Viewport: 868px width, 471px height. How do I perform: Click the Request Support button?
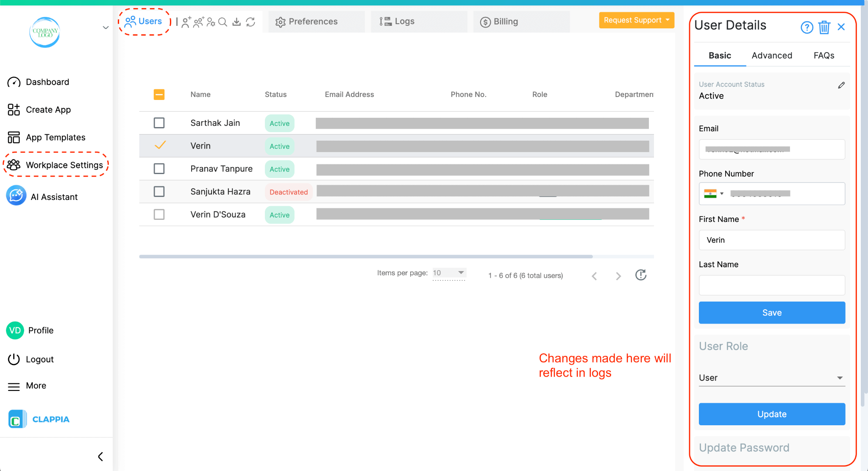(x=636, y=20)
